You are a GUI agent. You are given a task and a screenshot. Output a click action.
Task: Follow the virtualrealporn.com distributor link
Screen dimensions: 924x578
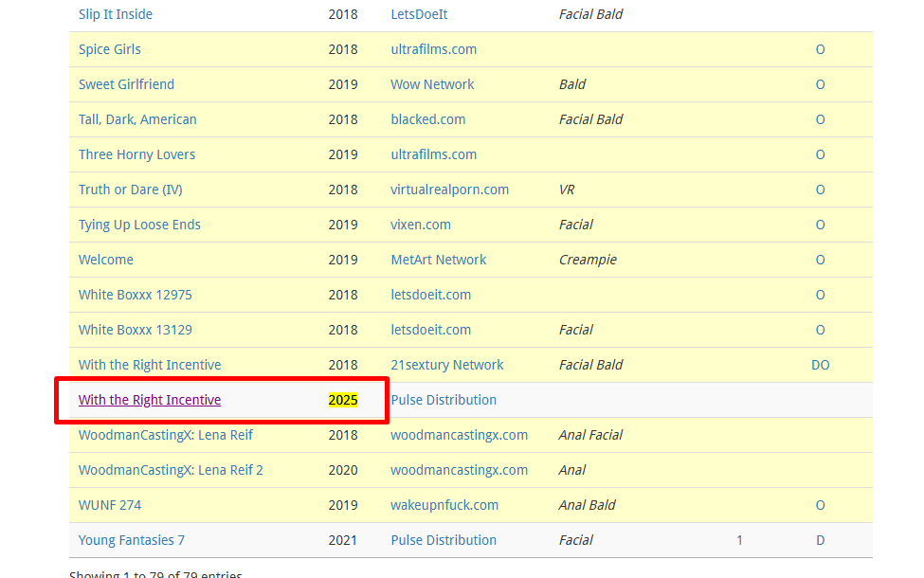pos(449,190)
